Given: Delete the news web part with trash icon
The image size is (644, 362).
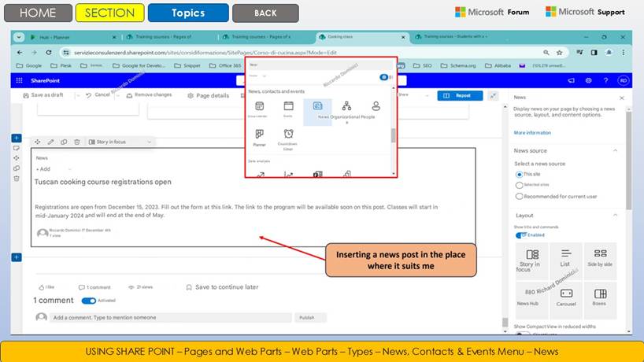Looking at the screenshot, I should [77, 142].
